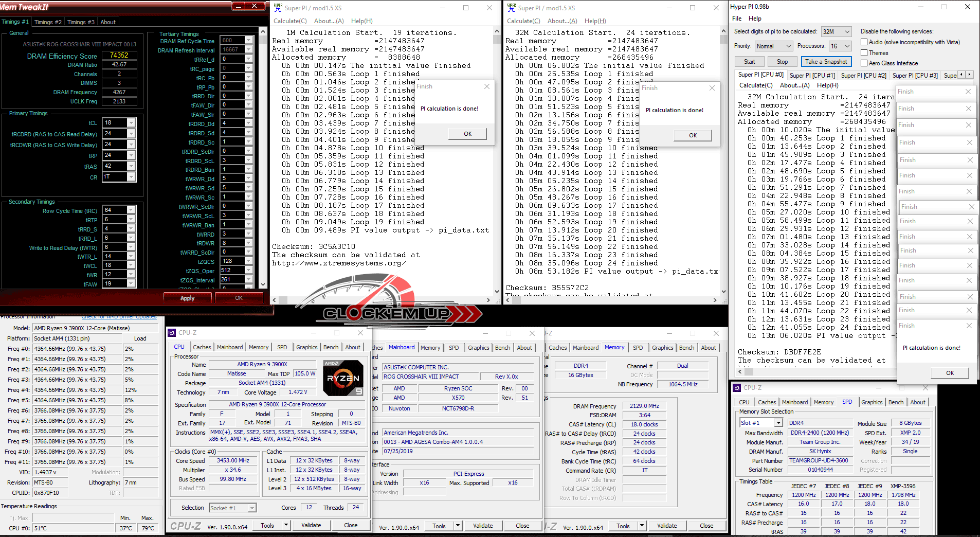
Task: Open the digits of pi 32M dropdown
Action: (x=836, y=31)
